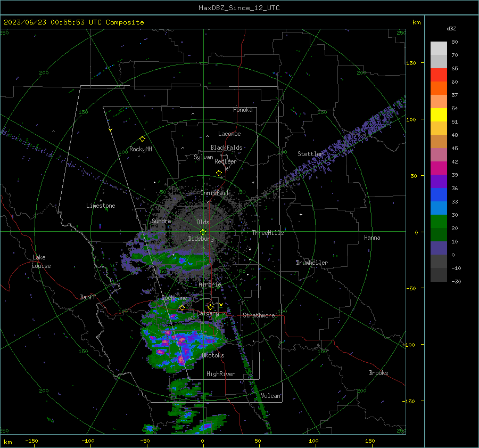Click the Didsbury town label
Image resolution: width=479 pixels, height=448 pixels.
click(x=201, y=239)
